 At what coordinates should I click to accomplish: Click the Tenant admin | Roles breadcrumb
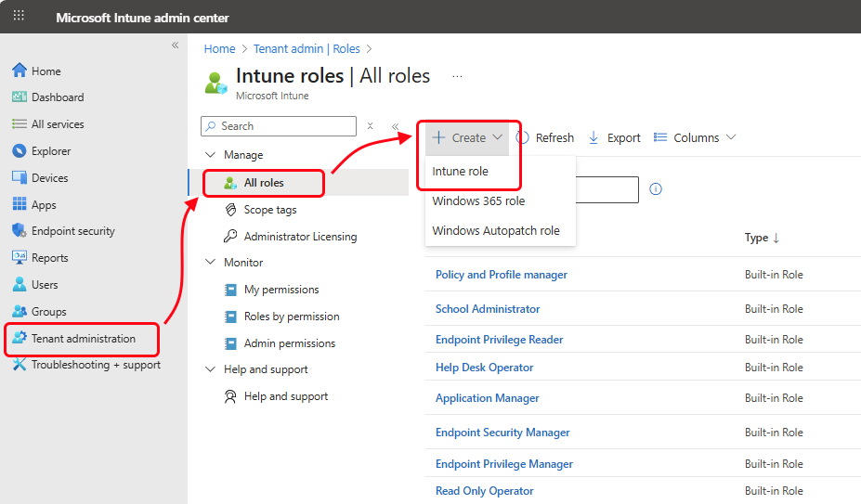coord(307,49)
